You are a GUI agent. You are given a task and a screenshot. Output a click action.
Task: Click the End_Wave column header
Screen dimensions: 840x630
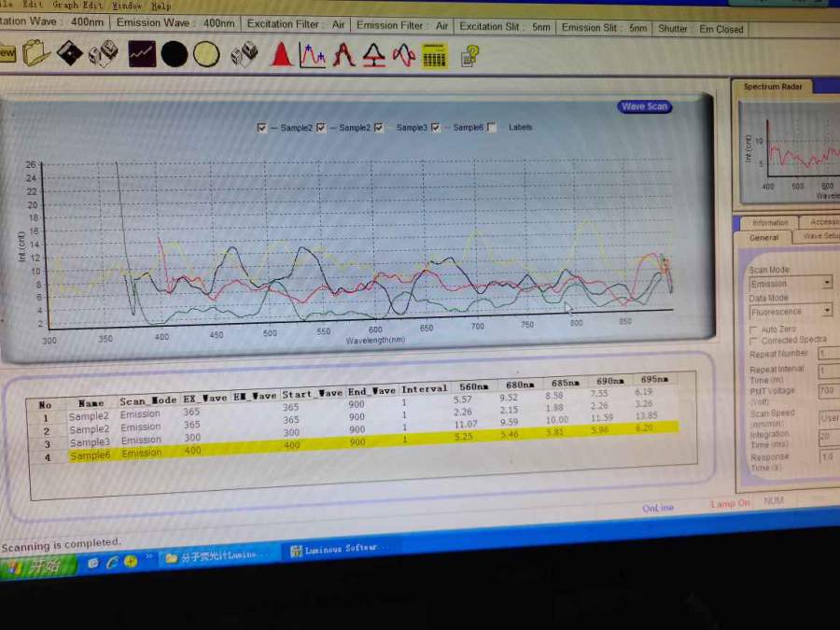(371, 391)
